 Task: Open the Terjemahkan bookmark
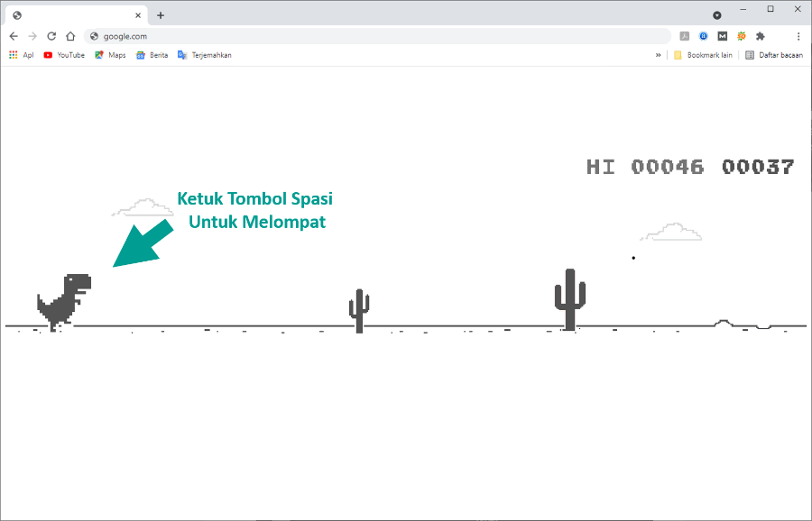click(205, 55)
